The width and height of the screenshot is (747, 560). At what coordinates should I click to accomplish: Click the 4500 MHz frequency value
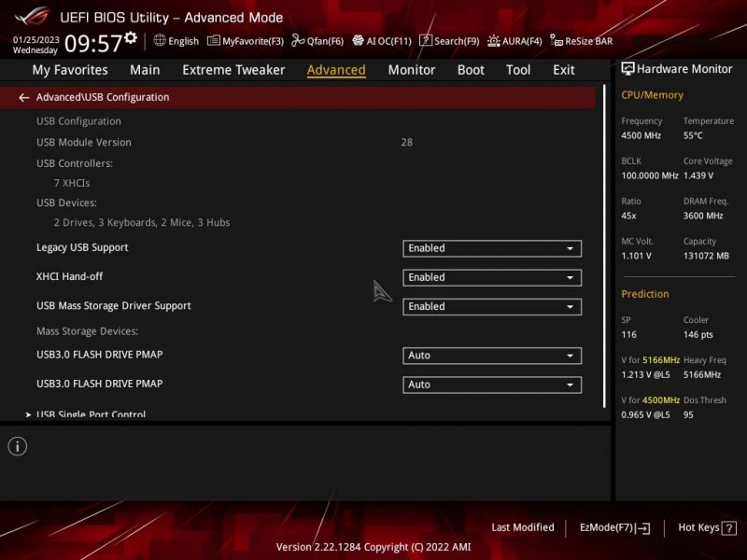click(641, 135)
